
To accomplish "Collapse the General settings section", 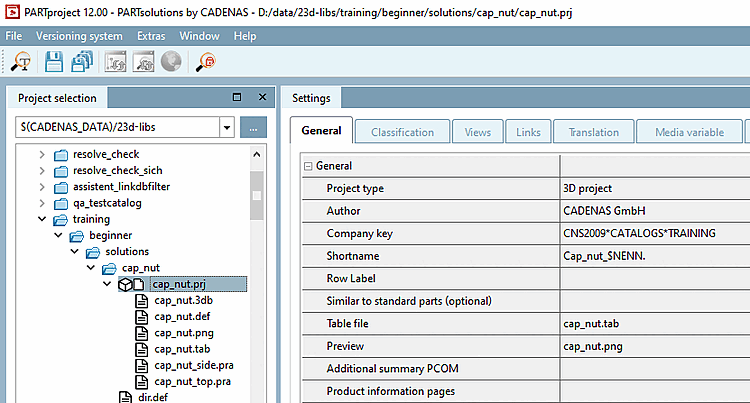I will (308, 166).
